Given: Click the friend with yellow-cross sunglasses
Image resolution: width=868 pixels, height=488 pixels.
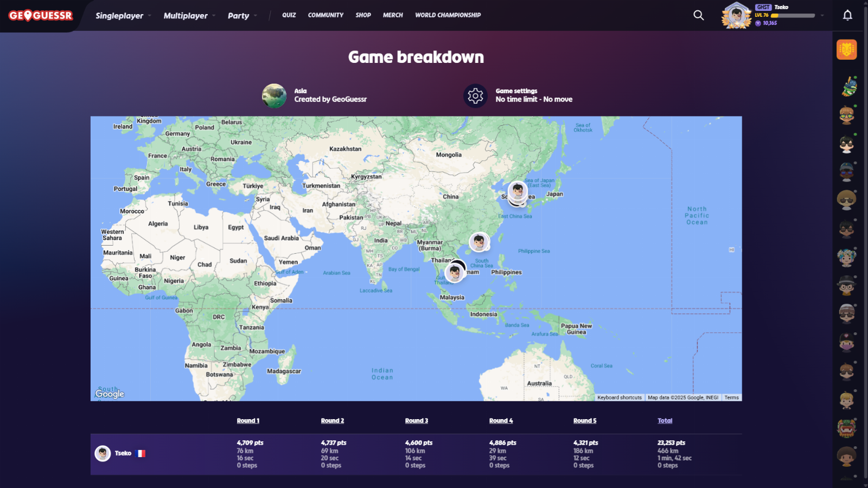Looking at the screenshot, I should [x=846, y=115].
